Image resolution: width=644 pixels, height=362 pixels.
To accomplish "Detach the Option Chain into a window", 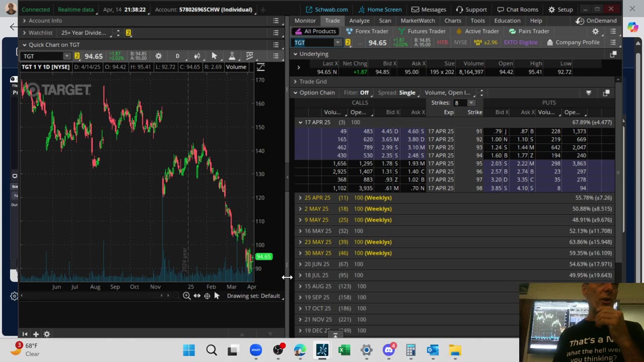I will point(606,93).
